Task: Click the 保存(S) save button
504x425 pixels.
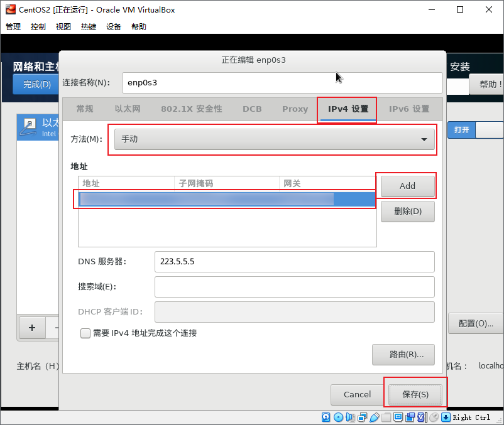Action: tap(415, 394)
